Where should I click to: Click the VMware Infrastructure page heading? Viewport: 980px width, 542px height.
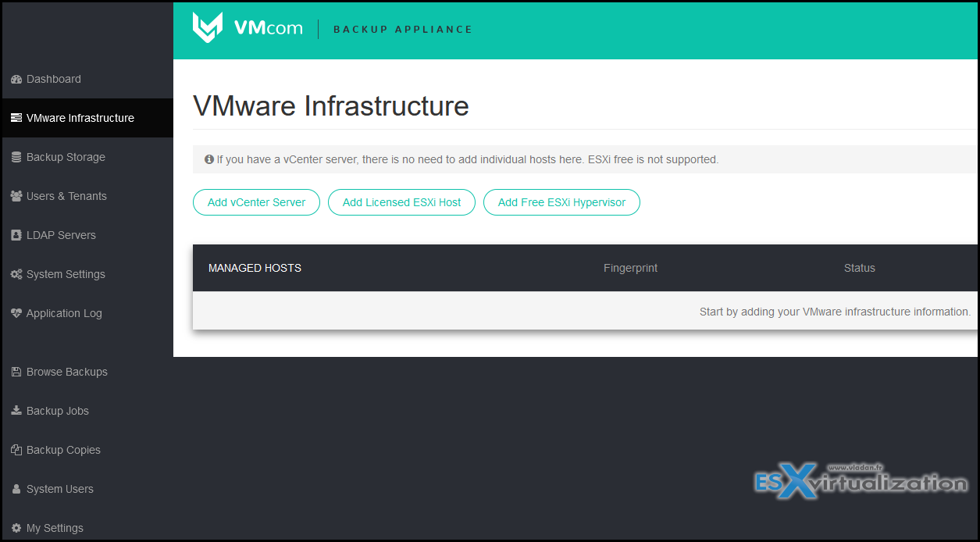tap(331, 105)
